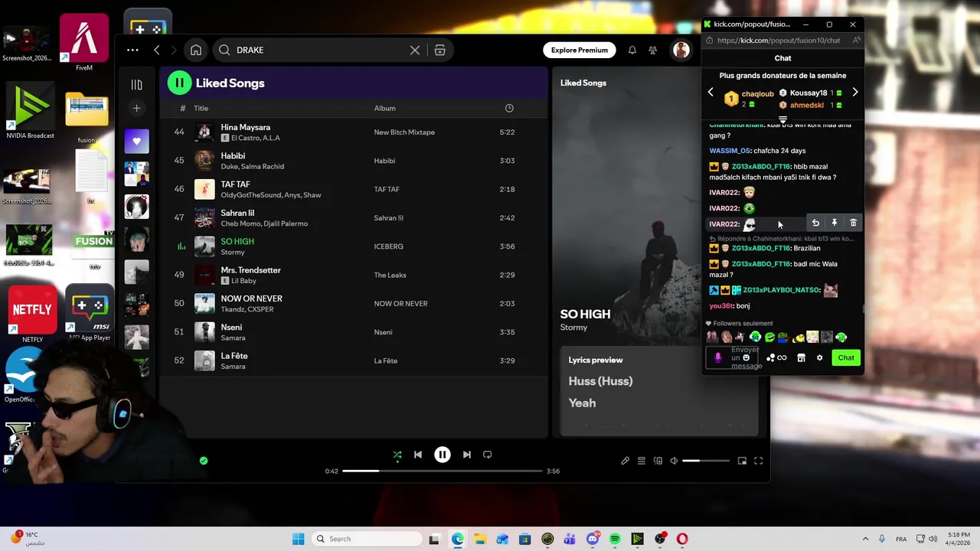Select the song Nseni title
980x551 pixels.
[x=233, y=327]
